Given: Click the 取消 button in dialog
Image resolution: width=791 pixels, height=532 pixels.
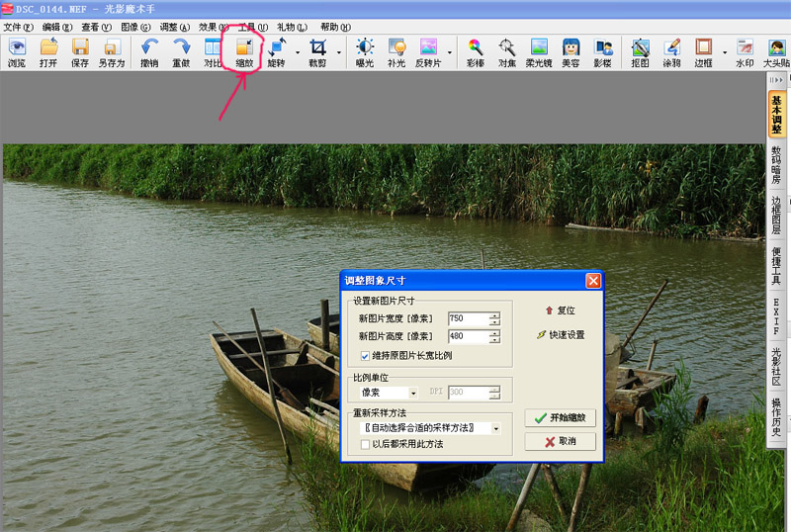Looking at the screenshot, I should tap(560, 441).
